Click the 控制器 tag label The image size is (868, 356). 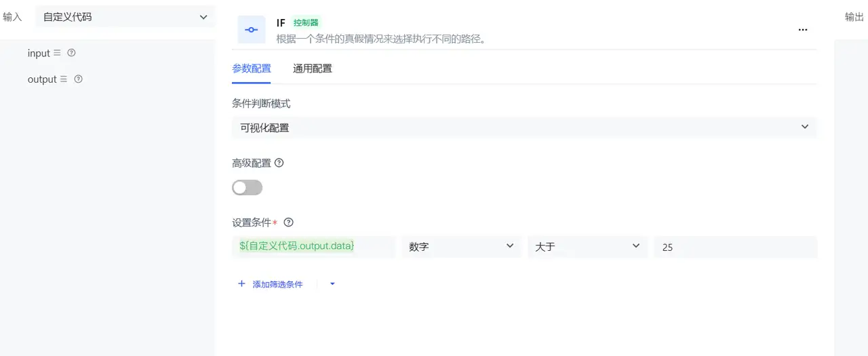[x=306, y=22]
